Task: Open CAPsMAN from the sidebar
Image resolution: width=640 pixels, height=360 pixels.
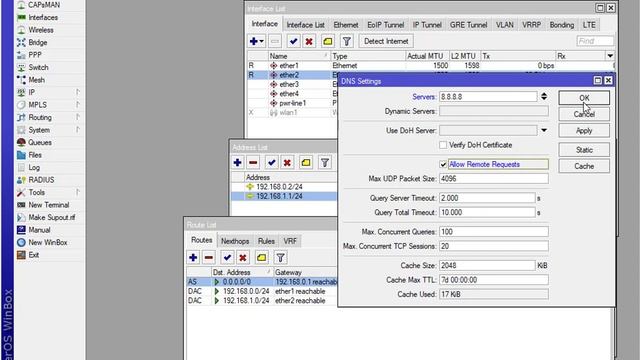Action: pos(44,5)
